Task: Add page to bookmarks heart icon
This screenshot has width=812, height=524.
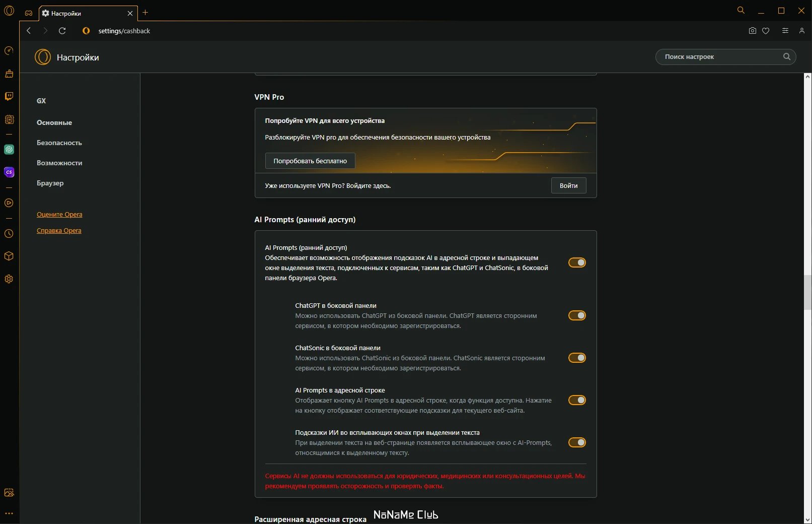Action: point(766,31)
